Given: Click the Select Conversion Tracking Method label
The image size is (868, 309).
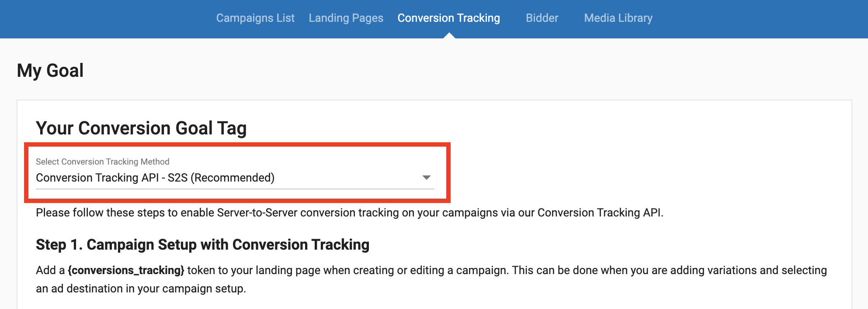Looking at the screenshot, I should point(103,161).
